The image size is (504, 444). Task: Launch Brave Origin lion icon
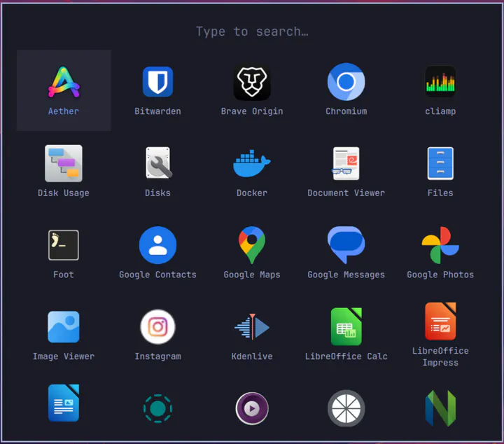click(x=252, y=82)
